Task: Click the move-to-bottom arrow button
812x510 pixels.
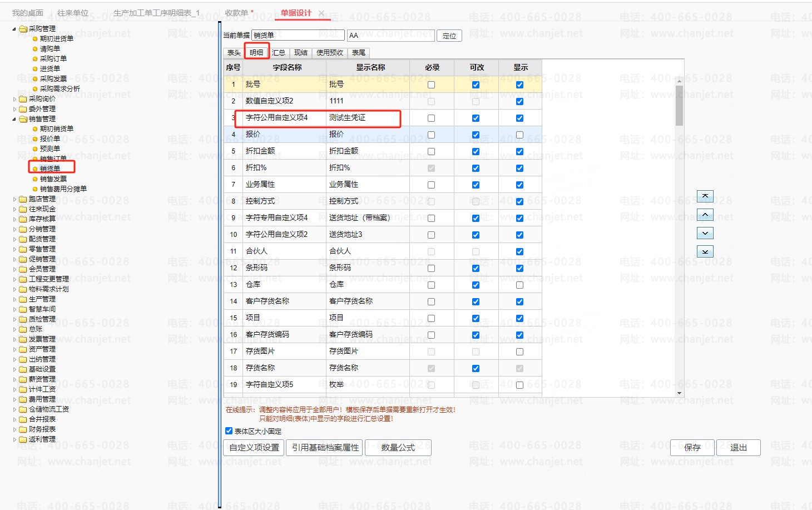Action: pyautogui.click(x=705, y=251)
